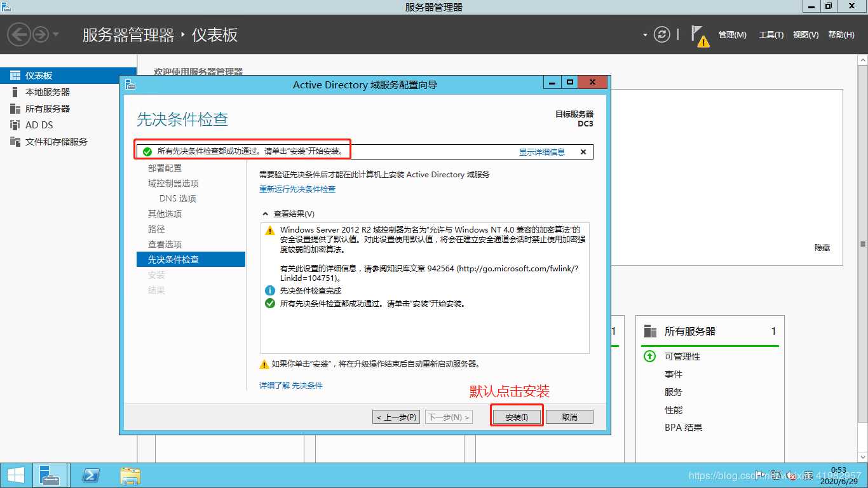Image resolution: width=868 pixels, height=488 pixels.
Task: Click BPA 结果 in 所有服务器 tile
Action: 684,428
